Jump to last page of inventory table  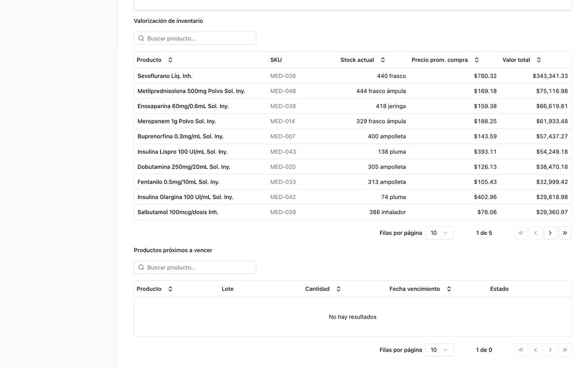click(565, 233)
